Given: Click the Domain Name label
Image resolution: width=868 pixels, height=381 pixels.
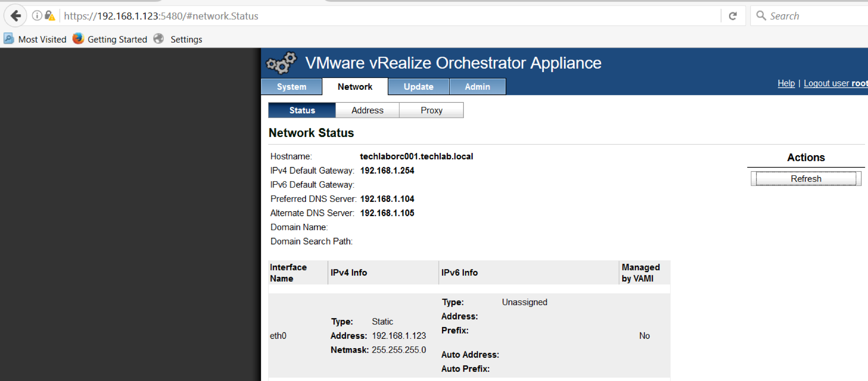Looking at the screenshot, I should 299,227.
